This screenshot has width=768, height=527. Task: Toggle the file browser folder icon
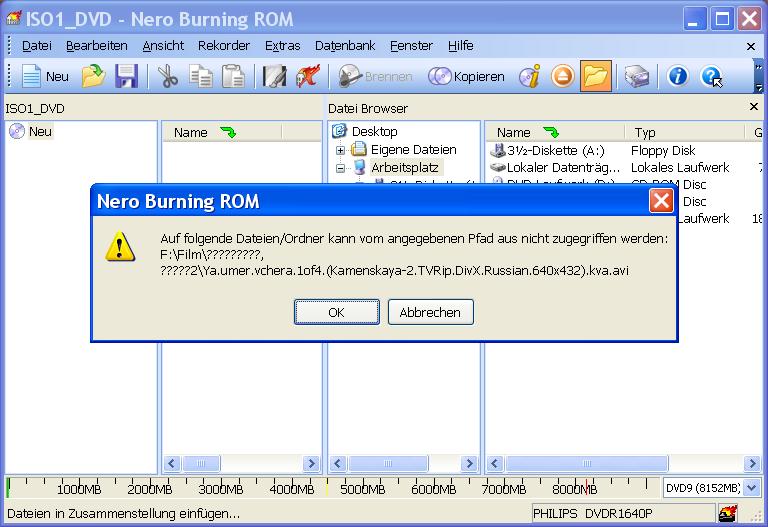(x=596, y=76)
